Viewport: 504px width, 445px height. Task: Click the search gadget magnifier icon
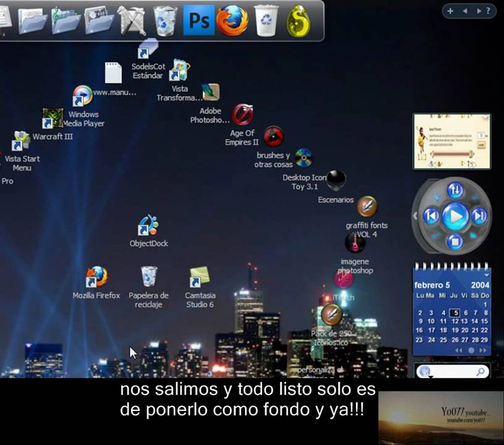[481, 371]
